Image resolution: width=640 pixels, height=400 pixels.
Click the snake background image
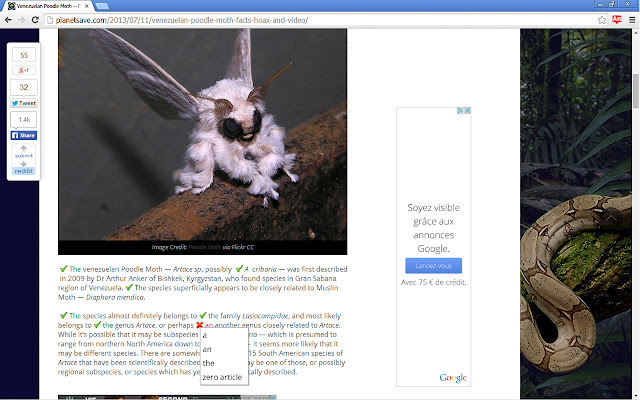click(x=576, y=212)
